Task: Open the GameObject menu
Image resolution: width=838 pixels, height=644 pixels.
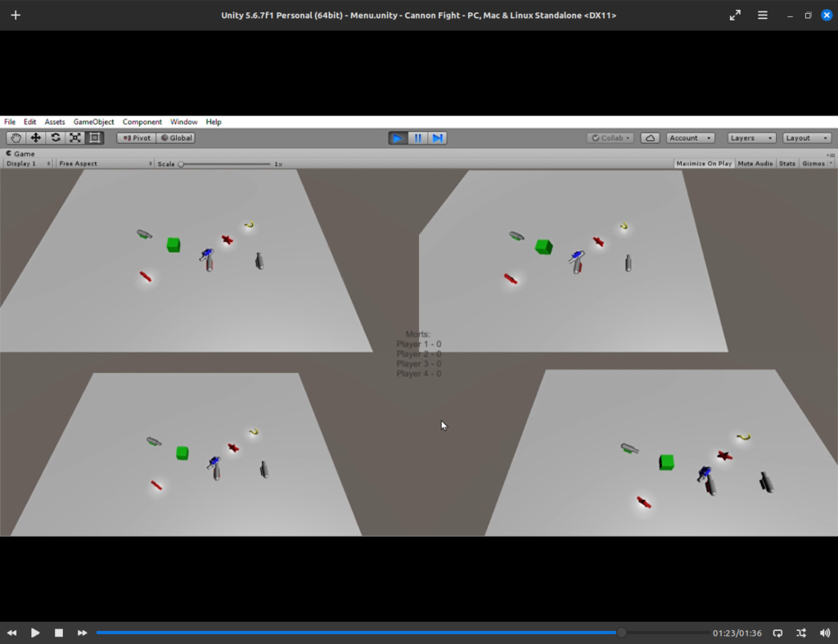Action: coord(93,122)
